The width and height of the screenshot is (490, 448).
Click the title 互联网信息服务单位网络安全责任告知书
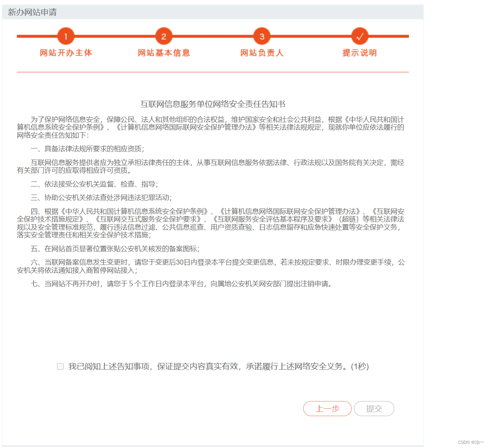[213, 104]
